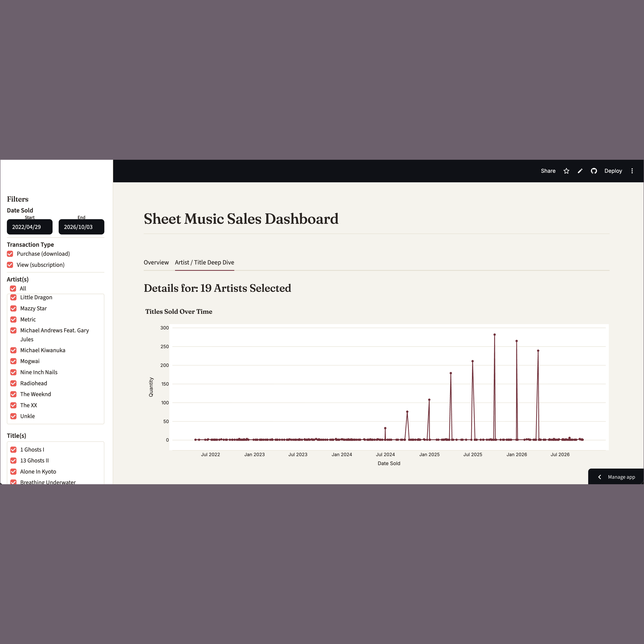This screenshot has height=644, width=644.
Task: Edit the End date field
Action: click(81, 227)
